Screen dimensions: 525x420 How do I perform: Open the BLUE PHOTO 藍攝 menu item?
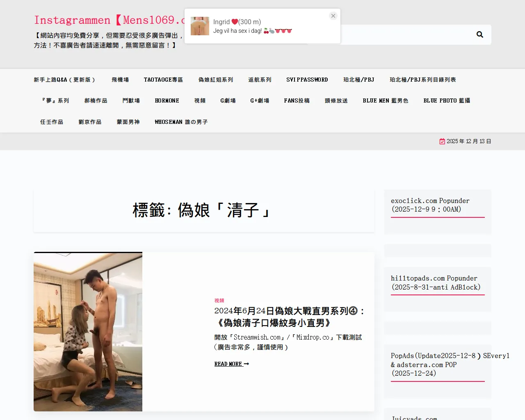[x=447, y=100]
